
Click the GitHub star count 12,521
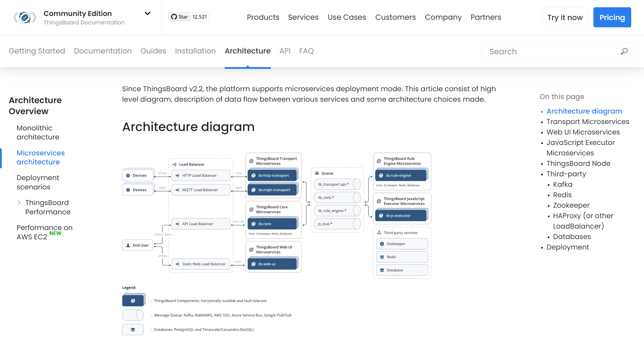point(200,17)
